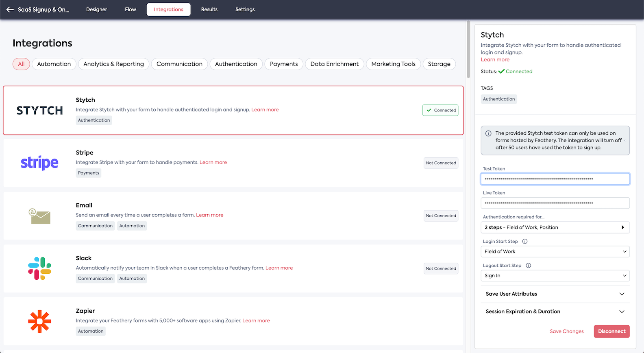Click the Stytch Connected status button
This screenshot has width=644, height=353.
point(440,110)
